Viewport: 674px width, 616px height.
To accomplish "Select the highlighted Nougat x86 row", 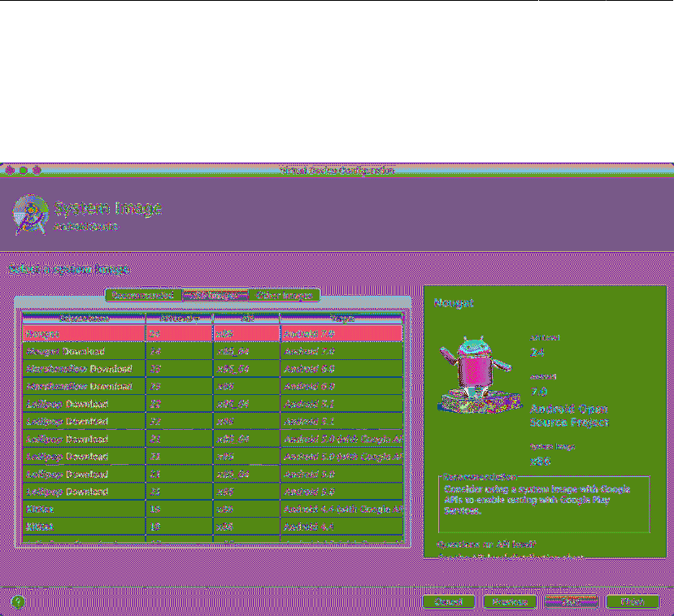I will [x=213, y=333].
